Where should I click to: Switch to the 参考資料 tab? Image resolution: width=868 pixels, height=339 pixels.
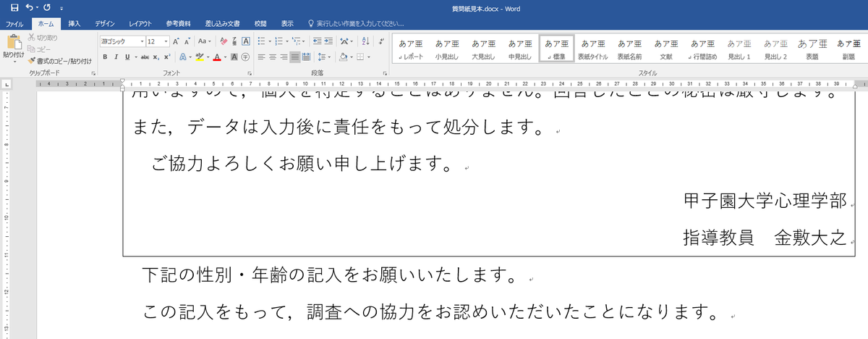coord(178,23)
